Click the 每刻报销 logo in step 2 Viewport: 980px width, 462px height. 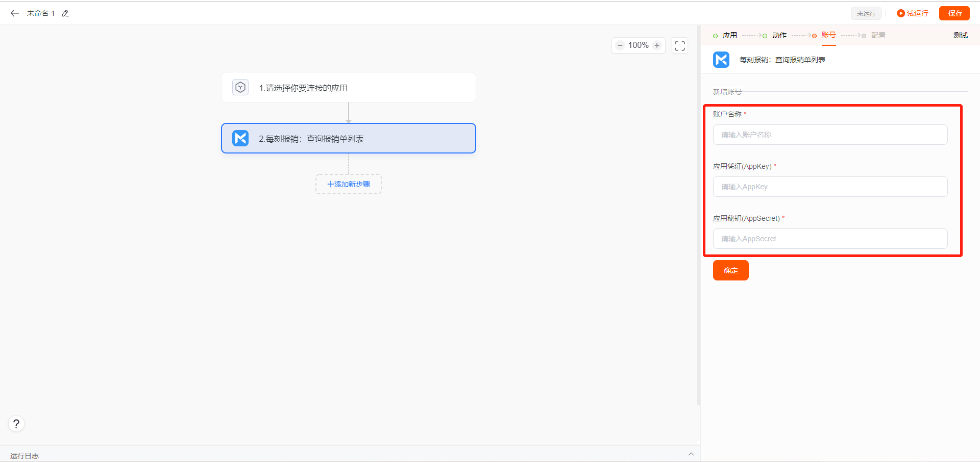[240, 138]
